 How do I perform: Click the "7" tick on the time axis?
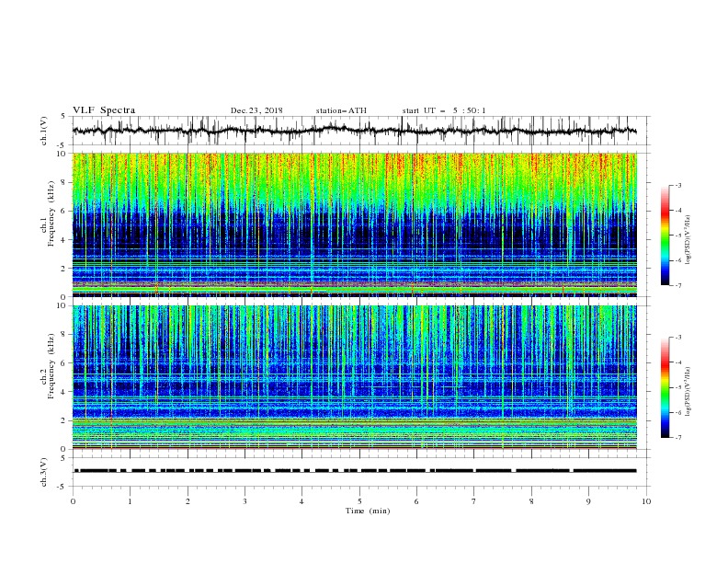(x=474, y=501)
